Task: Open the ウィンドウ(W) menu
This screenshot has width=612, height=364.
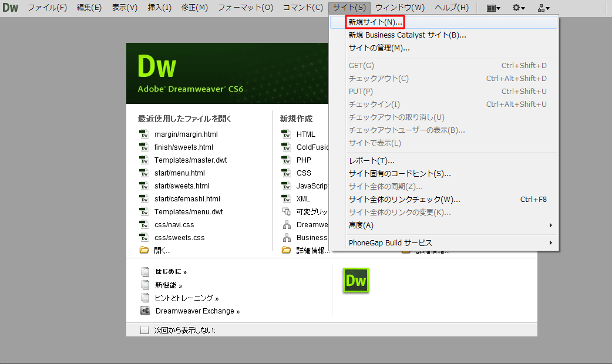Action: (400, 8)
